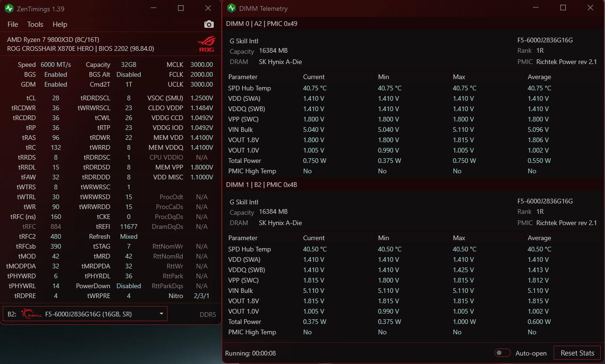Click the tRFC2 value 480

[56, 236]
